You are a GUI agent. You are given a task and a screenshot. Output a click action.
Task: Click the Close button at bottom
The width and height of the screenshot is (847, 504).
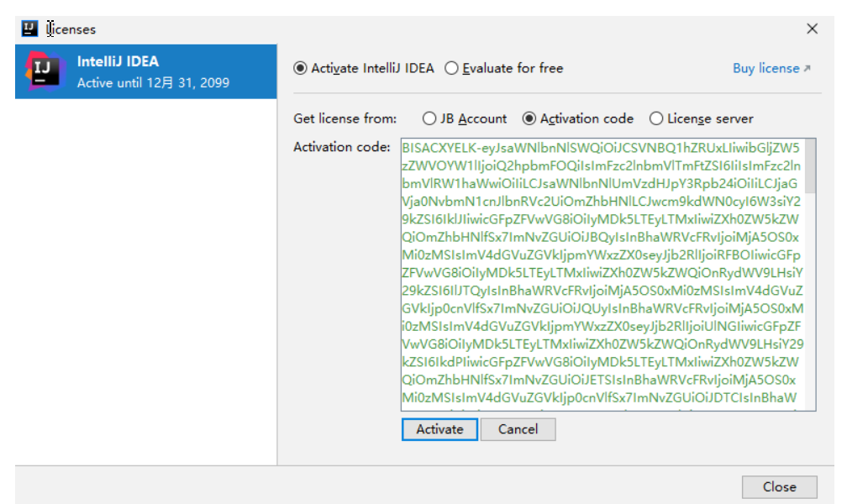point(780,486)
